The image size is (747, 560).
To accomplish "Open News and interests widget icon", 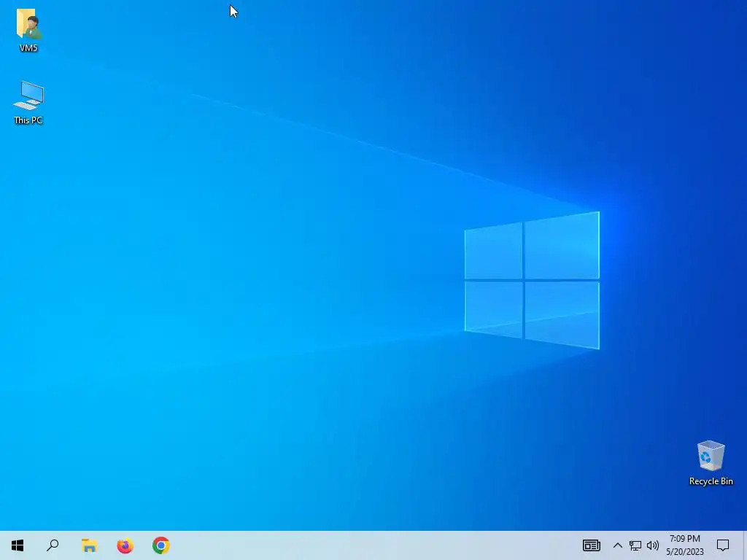I will (591, 545).
